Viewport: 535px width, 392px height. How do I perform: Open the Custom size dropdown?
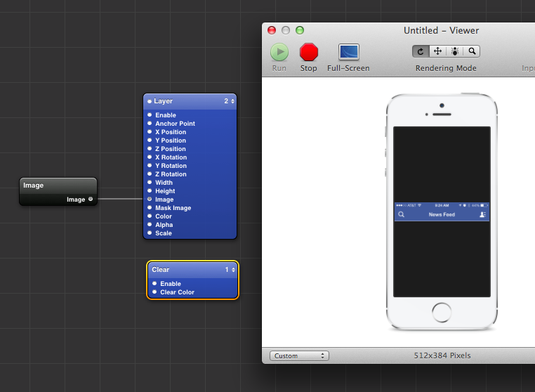(x=299, y=355)
